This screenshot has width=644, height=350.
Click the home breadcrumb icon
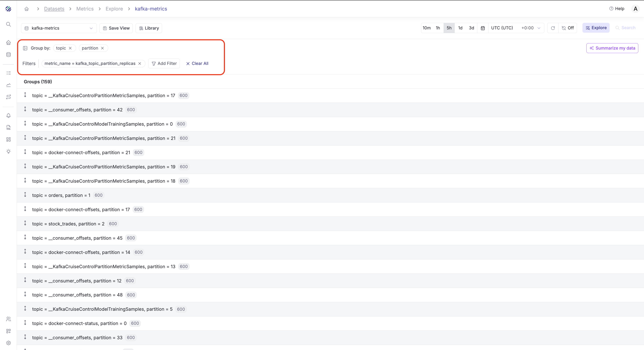pos(27,9)
